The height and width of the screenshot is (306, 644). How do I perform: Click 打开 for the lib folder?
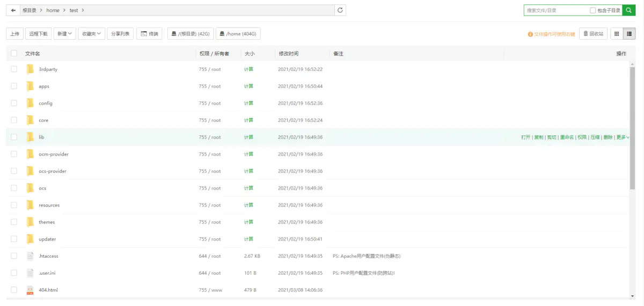525,137
